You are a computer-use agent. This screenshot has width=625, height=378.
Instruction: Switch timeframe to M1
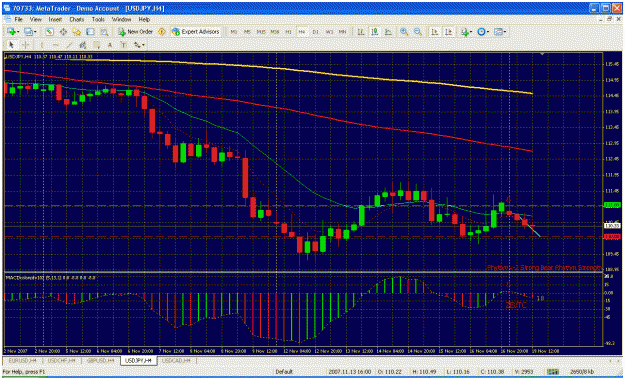234,32
